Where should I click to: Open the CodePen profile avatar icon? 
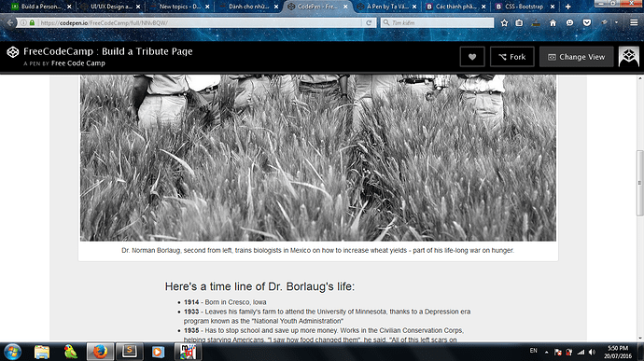click(x=629, y=57)
